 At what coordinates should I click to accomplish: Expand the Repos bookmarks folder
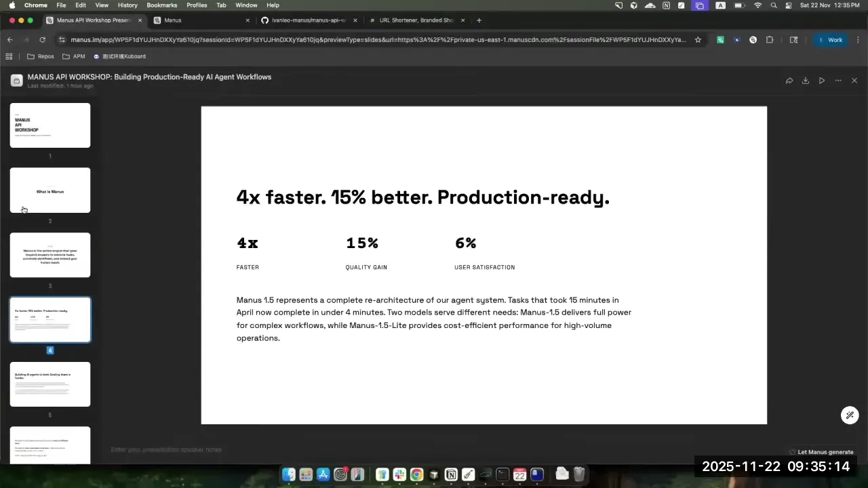pos(41,56)
